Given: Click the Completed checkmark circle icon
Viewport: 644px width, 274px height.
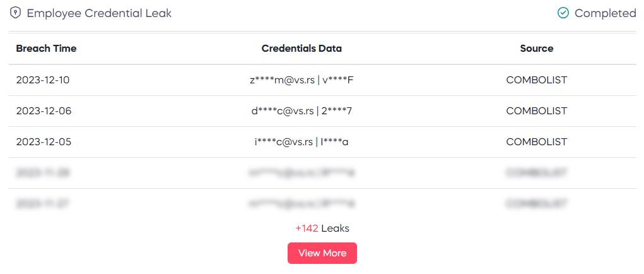Looking at the screenshot, I should [563, 13].
